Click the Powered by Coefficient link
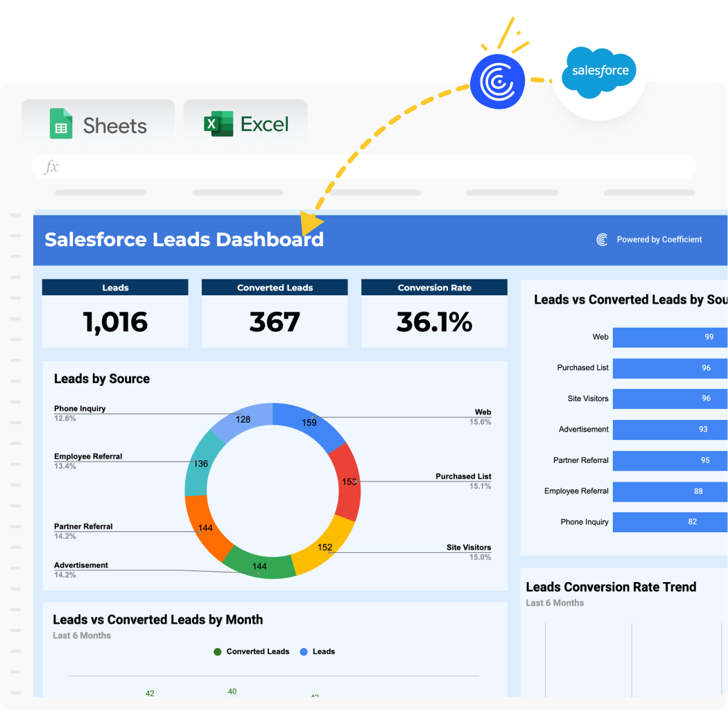This screenshot has width=728, height=711. (659, 240)
